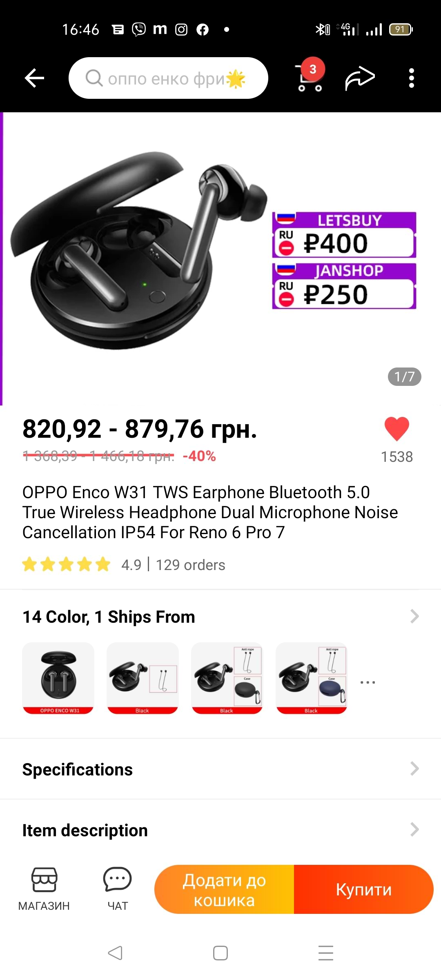The height and width of the screenshot is (980, 441).
Task: Open Android recent apps menu button
Action: coord(325,953)
